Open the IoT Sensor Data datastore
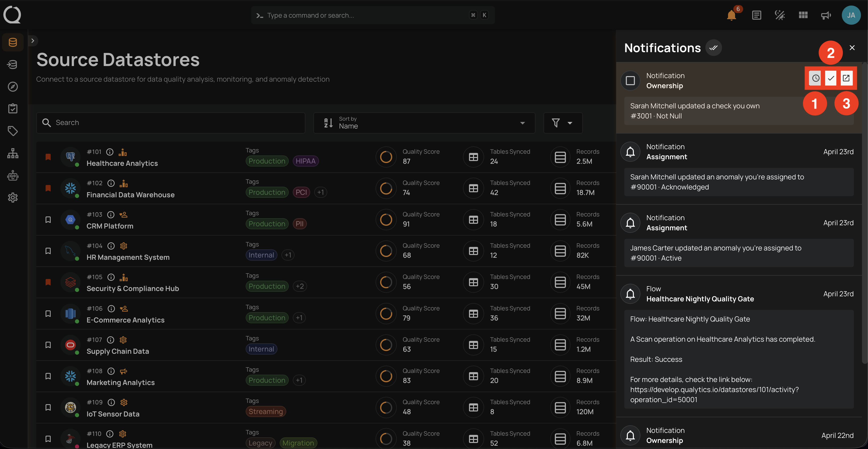Viewport: 868px width, 449px height. click(113, 414)
